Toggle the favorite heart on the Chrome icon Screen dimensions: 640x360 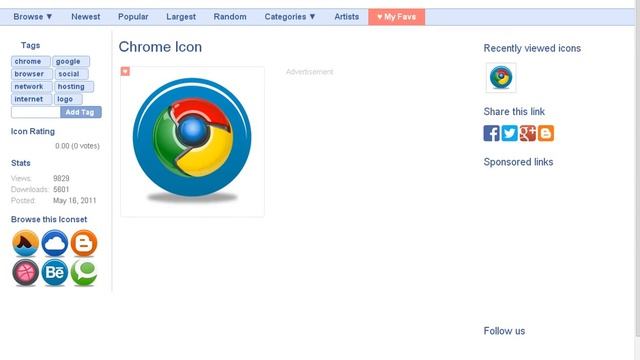click(x=125, y=71)
